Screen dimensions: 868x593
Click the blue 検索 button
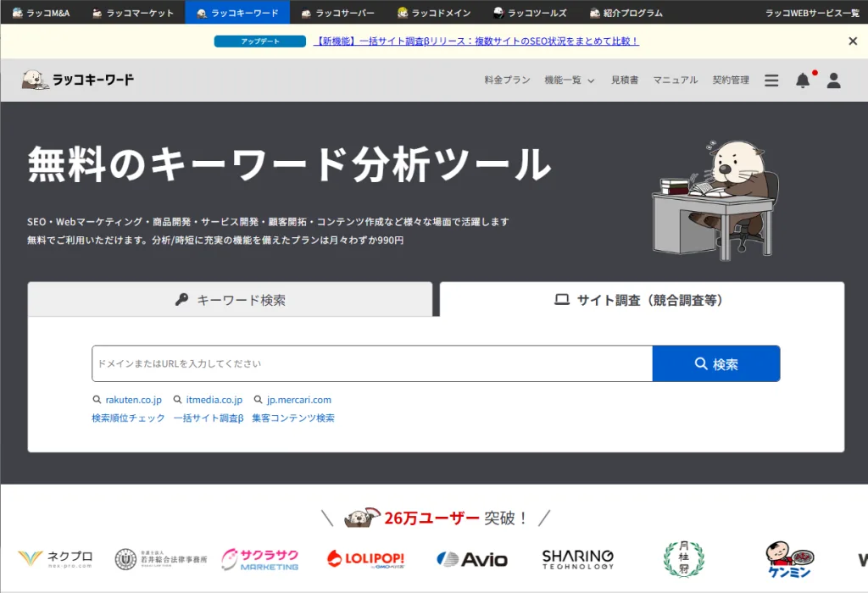click(716, 363)
